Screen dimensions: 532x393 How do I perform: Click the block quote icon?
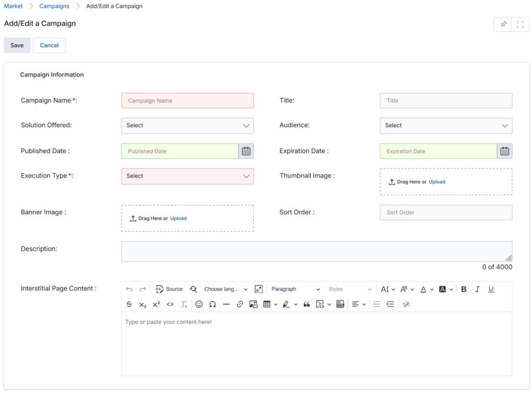pos(307,304)
